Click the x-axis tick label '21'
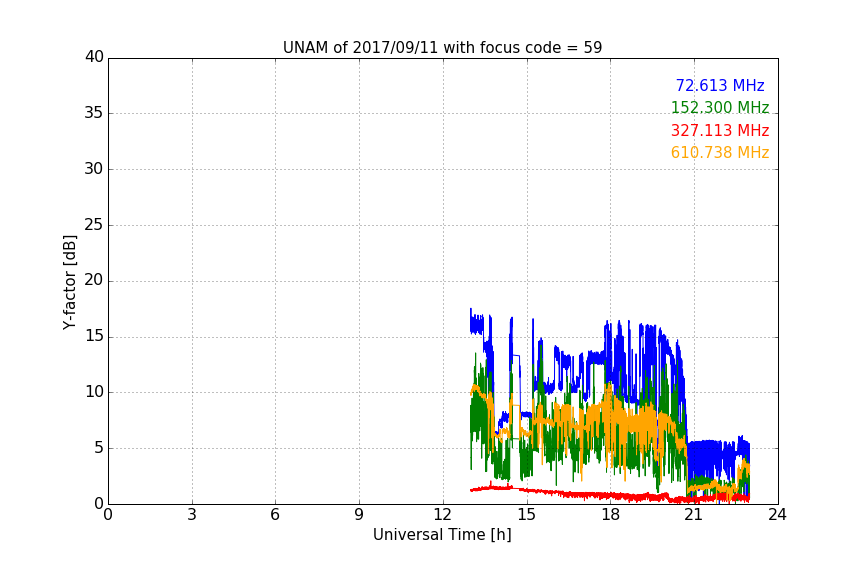 tap(694, 515)
